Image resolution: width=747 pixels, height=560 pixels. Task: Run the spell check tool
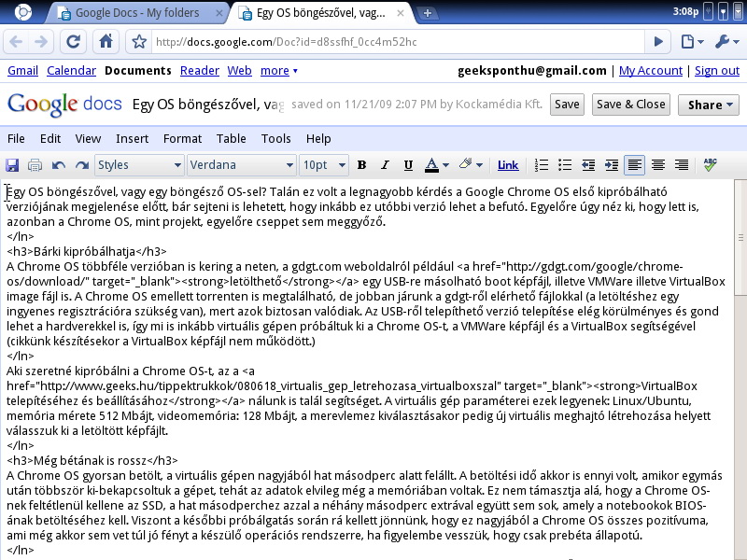(711, 165)
